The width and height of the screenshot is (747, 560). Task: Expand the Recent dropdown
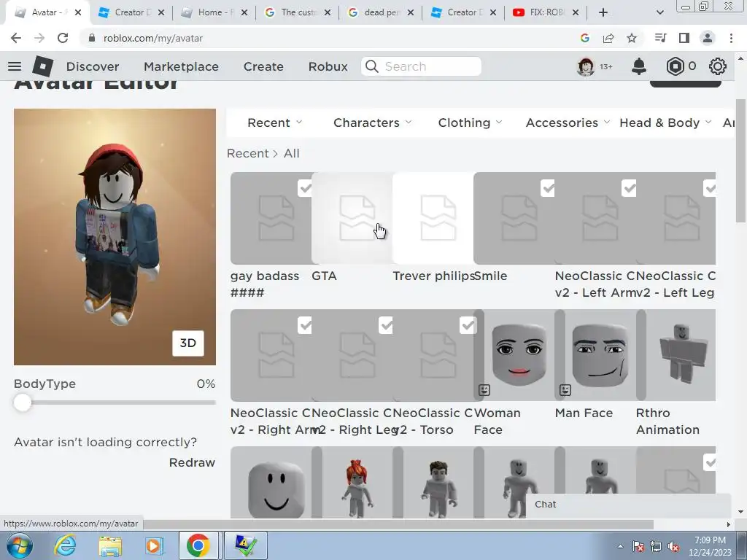click(x=275, y=122)
